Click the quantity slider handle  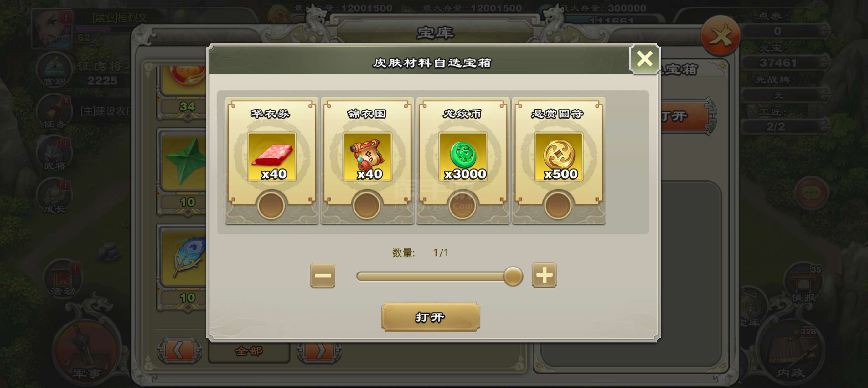[x=513, y=276]
